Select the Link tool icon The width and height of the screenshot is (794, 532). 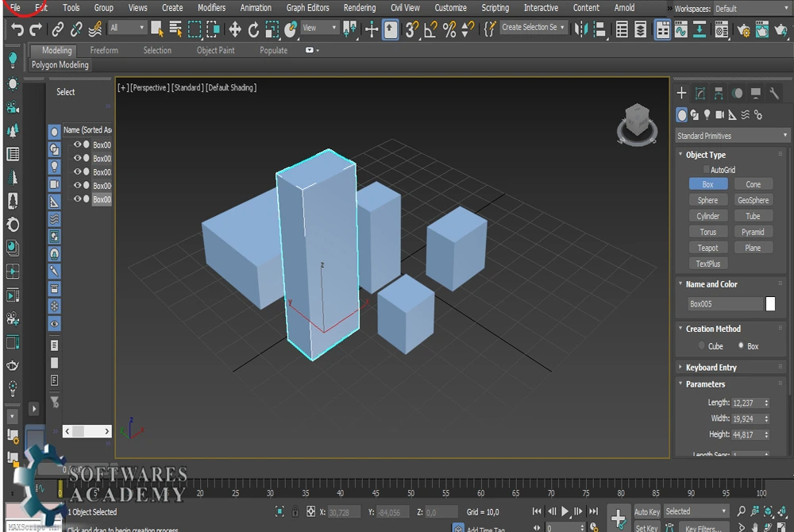(x=58, y=29)
